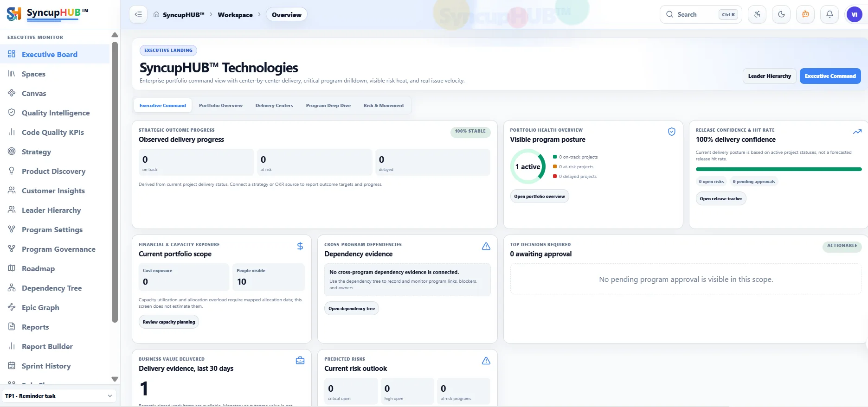Click the sidebar scroll up arrow
The height and width of the screenshot is (407, 868).
[115, 35]
